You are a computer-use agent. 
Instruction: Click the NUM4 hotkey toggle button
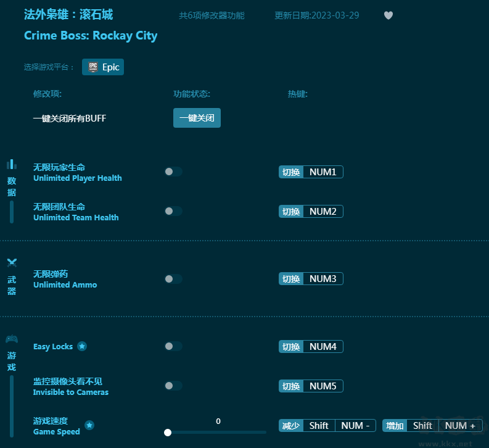click(x=311, y=347)
